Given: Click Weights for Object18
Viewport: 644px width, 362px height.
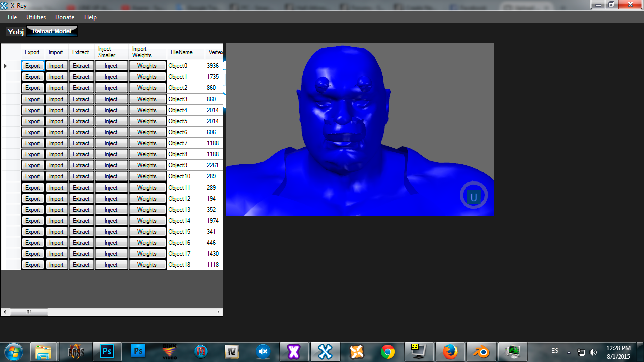Looking at the screenshot, I should 147,265.
